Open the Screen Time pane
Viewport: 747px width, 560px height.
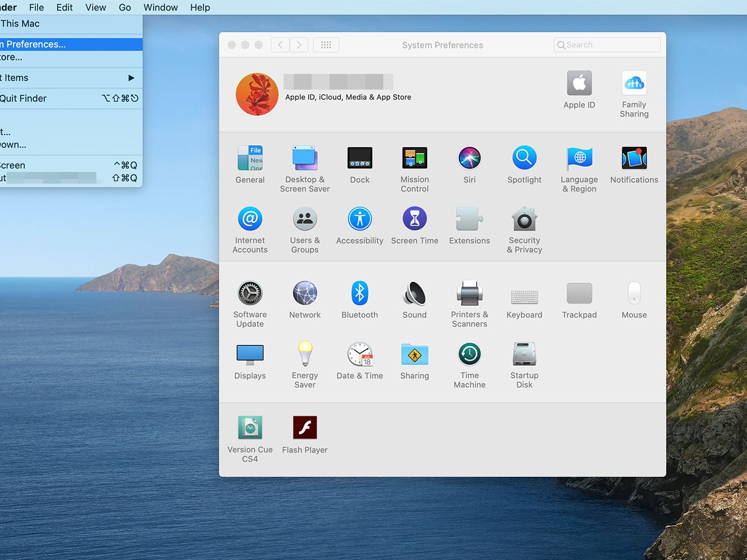tap(414, 220)
